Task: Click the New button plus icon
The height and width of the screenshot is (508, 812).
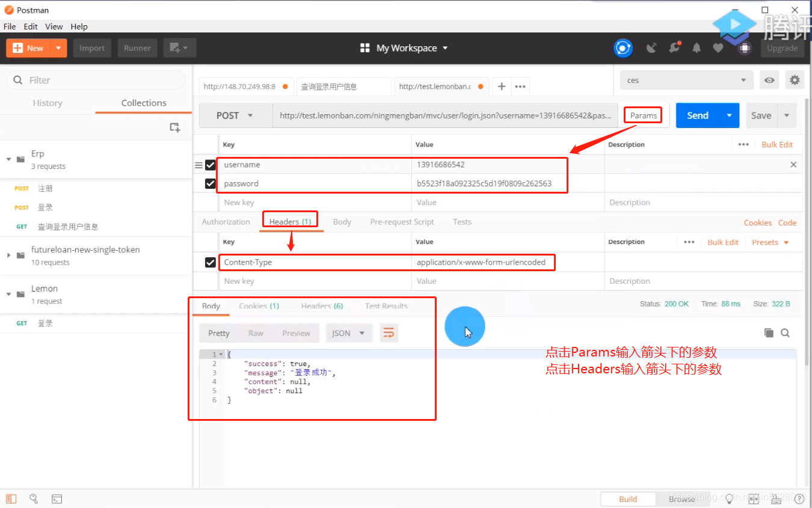Action: pyautogui.click(x=17, y=48)
